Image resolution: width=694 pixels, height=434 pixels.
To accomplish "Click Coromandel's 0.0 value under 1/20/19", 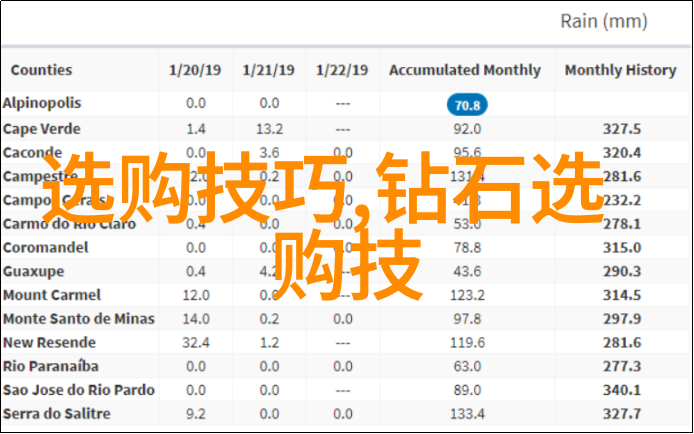I will click(x=196, y=247).
